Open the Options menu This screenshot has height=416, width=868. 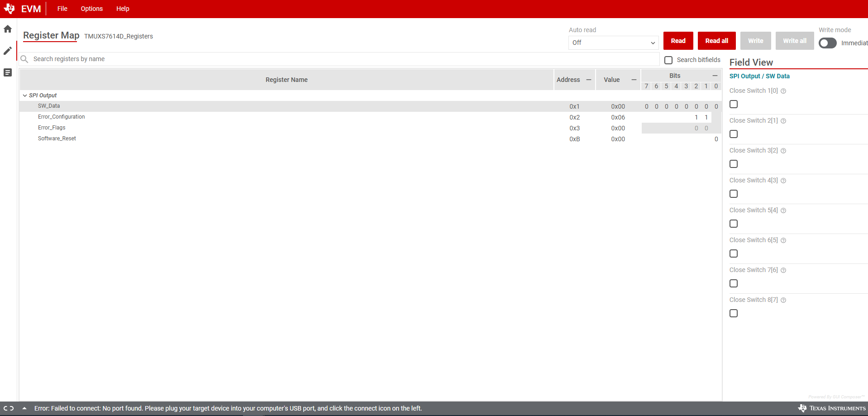pos(91,9)
